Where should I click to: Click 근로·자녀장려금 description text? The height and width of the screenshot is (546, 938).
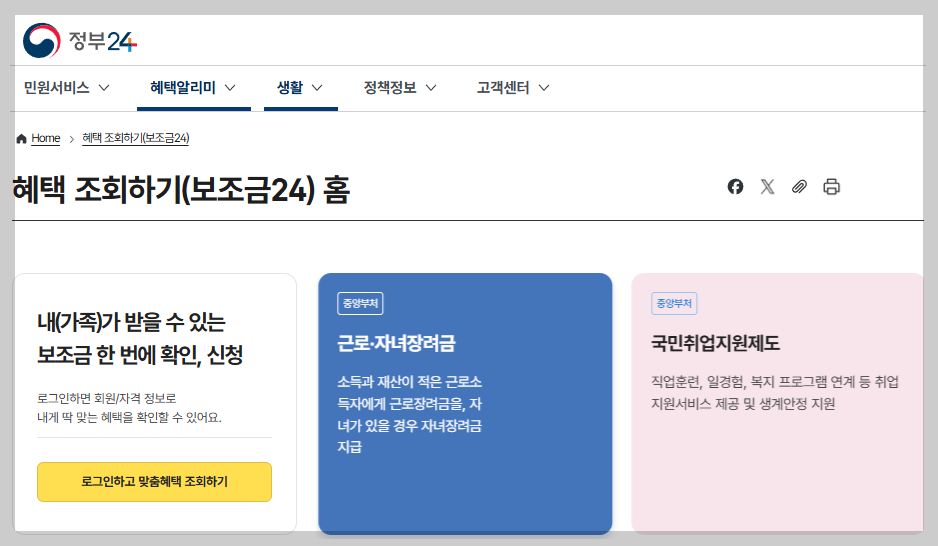410,414
